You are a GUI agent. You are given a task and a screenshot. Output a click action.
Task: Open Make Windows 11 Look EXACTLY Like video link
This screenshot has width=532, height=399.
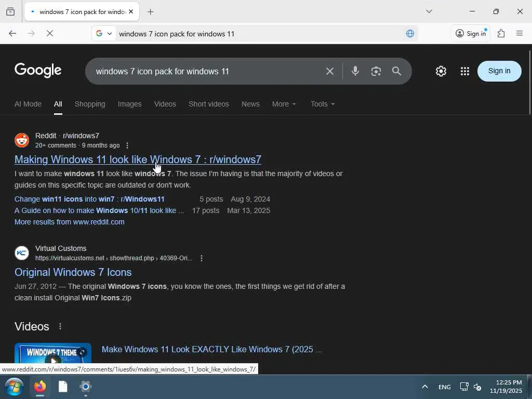[212, 350]
